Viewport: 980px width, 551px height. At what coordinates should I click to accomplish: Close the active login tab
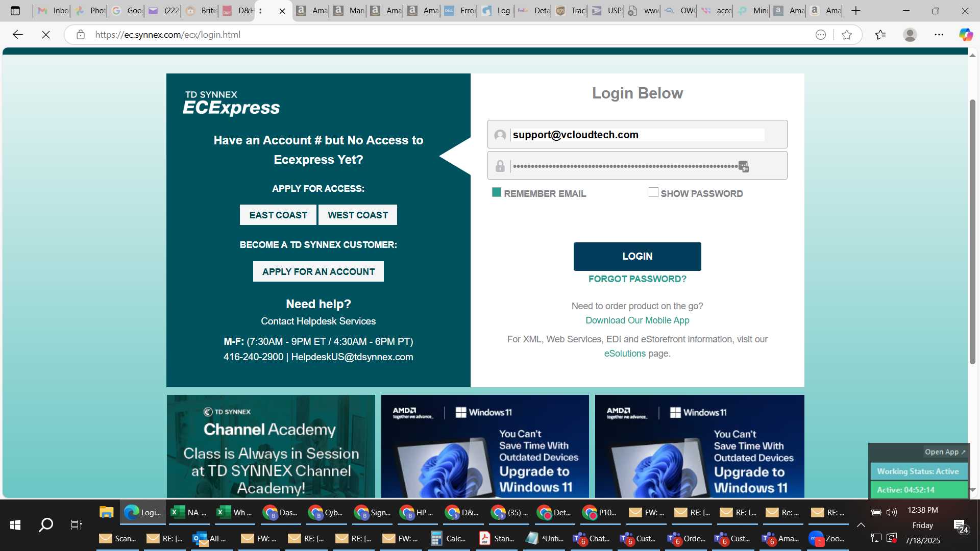[x=282, y=11]
